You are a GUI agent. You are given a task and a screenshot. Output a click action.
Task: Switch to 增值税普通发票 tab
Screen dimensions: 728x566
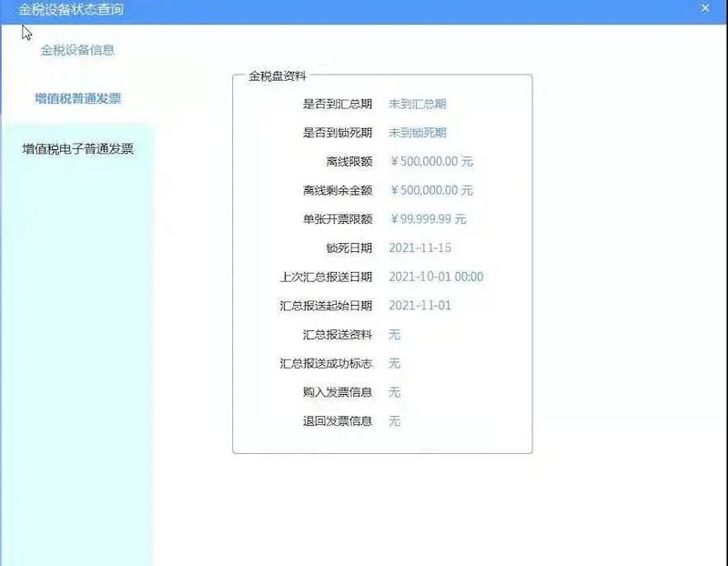tap(77, 98)
